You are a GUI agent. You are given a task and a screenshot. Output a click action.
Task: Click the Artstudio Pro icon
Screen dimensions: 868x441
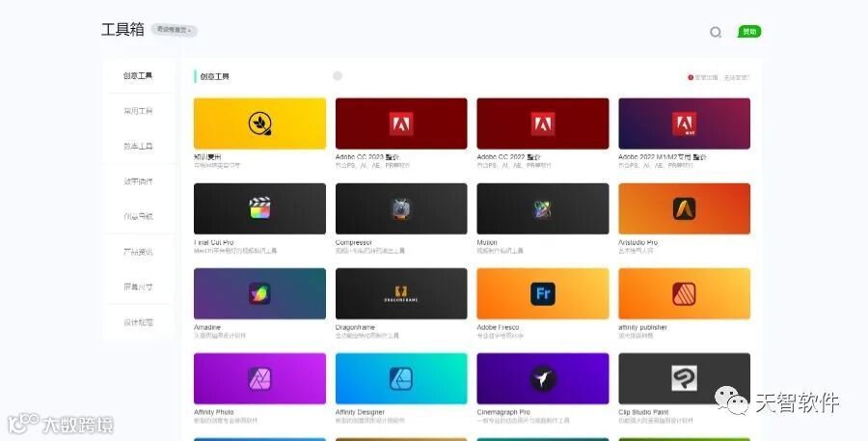[x=684, y=208]
